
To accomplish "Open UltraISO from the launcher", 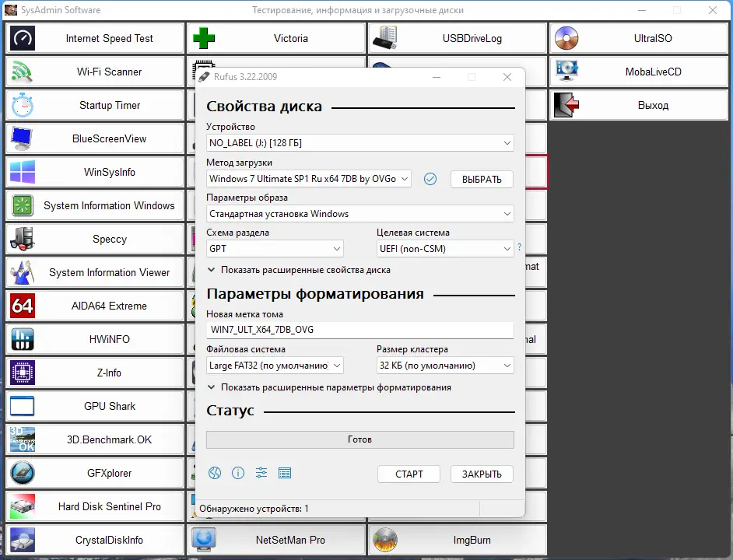I will pos(639,37).
